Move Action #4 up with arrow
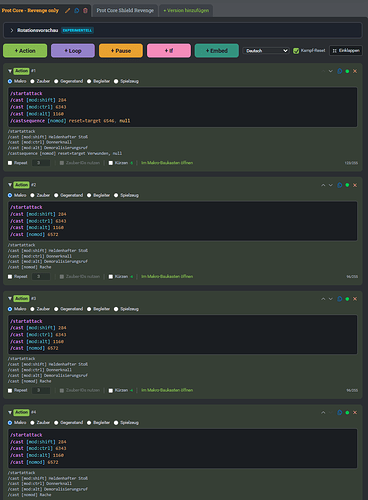Image resolution: width=368 pixels, height=500 pixels. pos(323,412)
